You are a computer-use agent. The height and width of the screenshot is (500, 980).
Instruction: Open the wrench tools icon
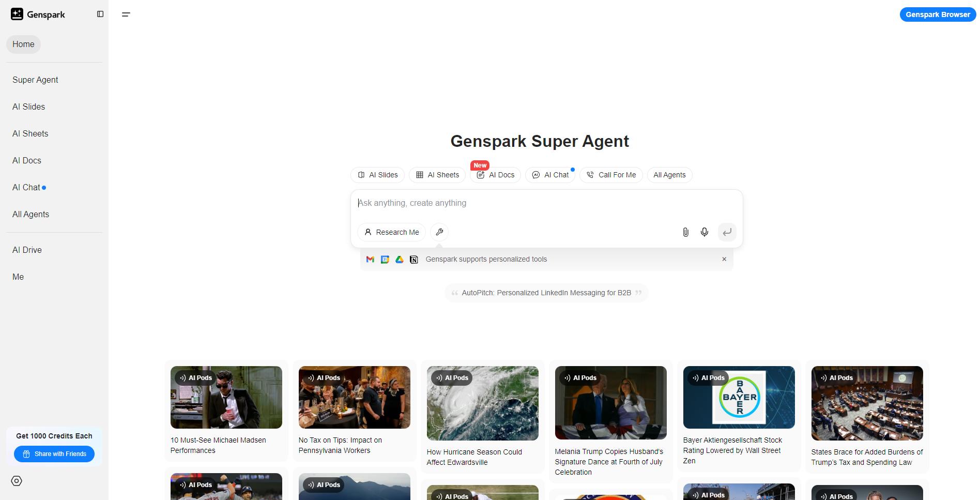439,232
